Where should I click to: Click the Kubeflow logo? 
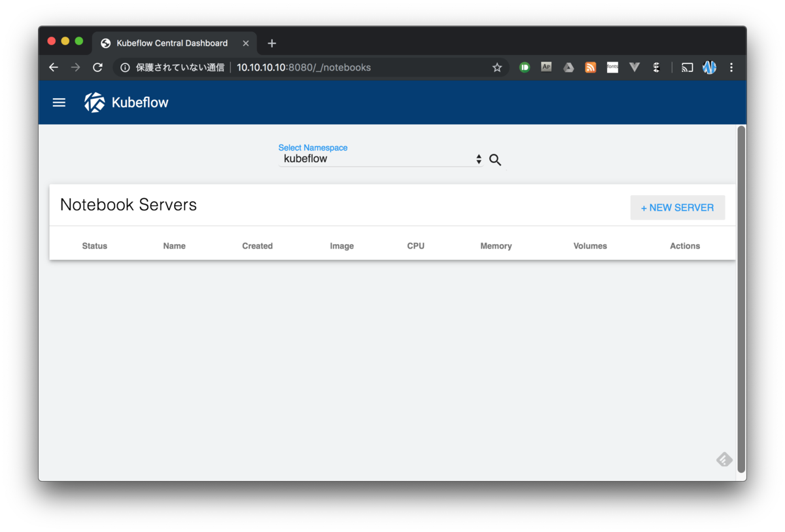[x=95, y=102]
